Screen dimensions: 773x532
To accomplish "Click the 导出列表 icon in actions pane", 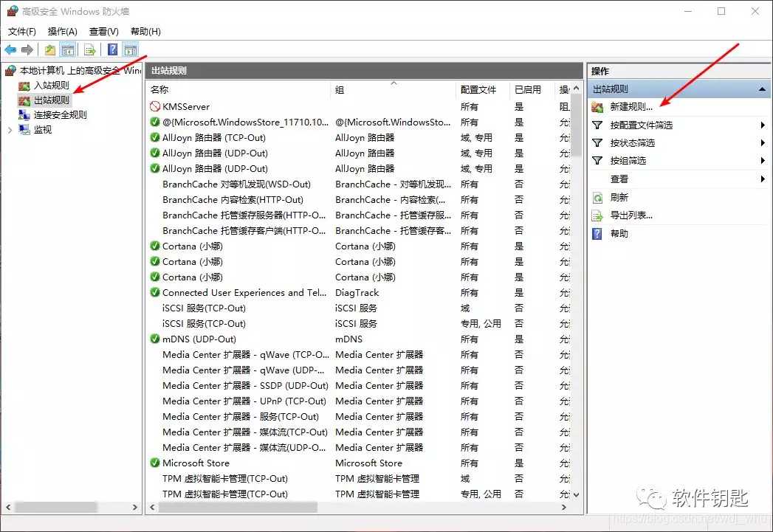I will tap(597, 215).
